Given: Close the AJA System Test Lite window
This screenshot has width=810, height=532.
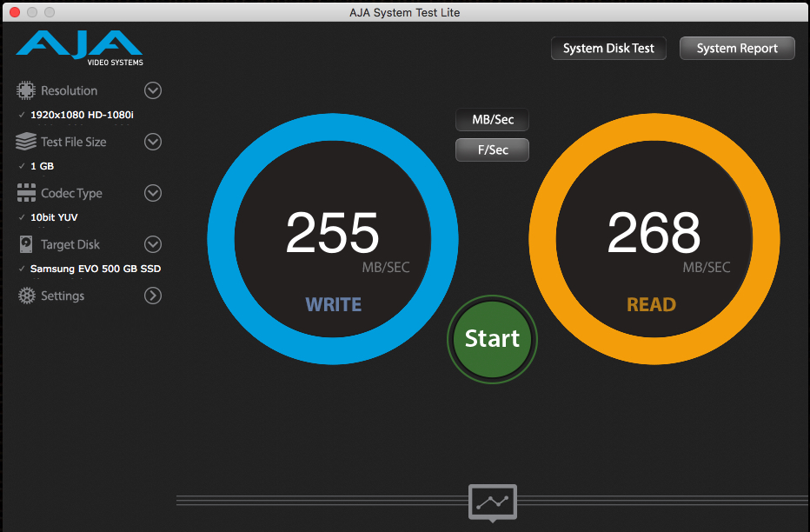Looking at the screenshot, I should coord(15,12).
